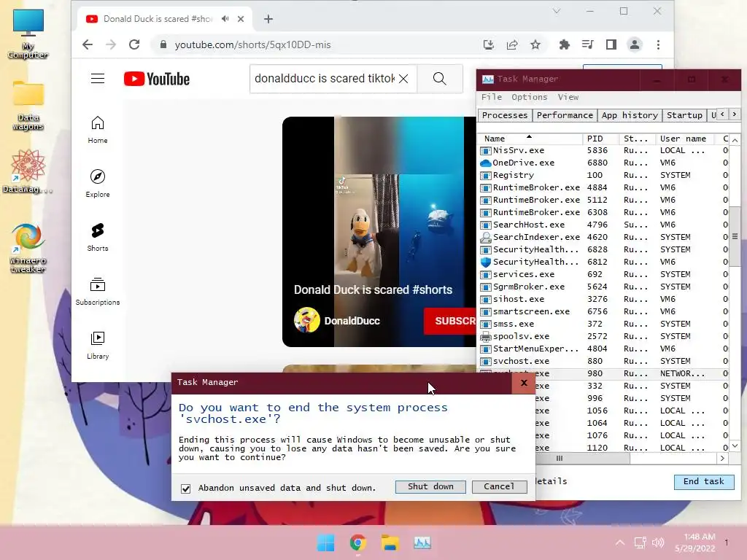Click the install app icon in address bar

(x=488, y=44)
